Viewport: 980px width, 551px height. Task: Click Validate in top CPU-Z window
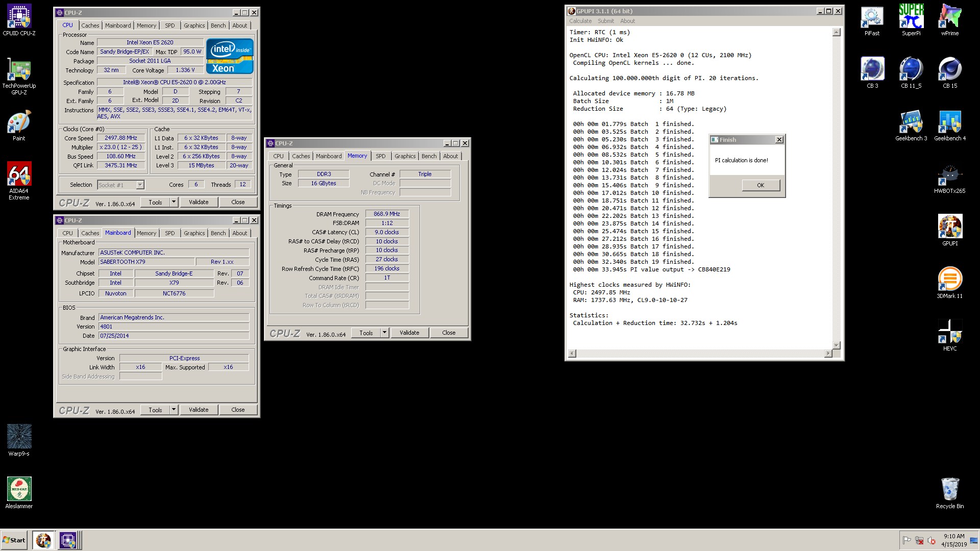pyautogui.click(x=199, y=202)
